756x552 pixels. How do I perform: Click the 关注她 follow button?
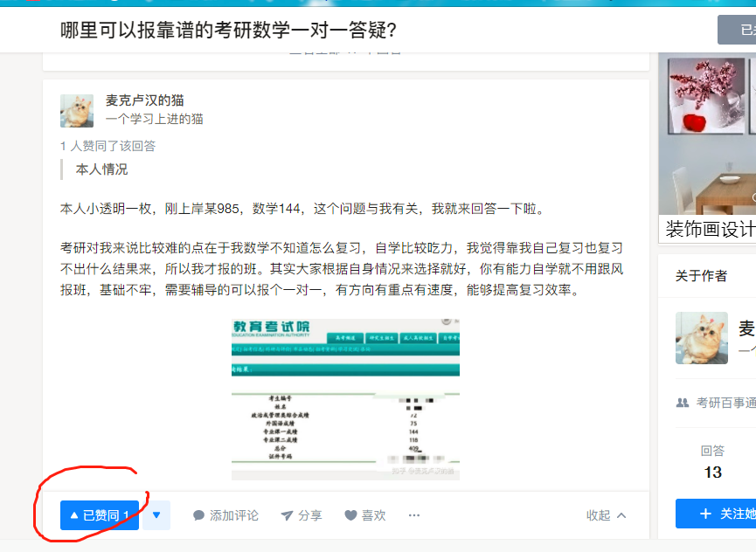point(716,514)
